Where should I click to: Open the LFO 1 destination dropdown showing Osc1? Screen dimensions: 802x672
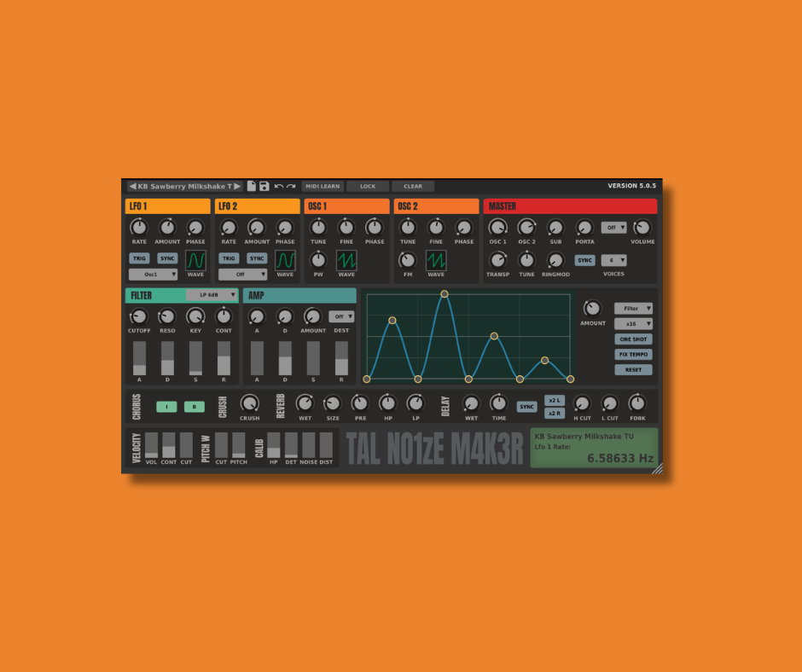(154, 274)
